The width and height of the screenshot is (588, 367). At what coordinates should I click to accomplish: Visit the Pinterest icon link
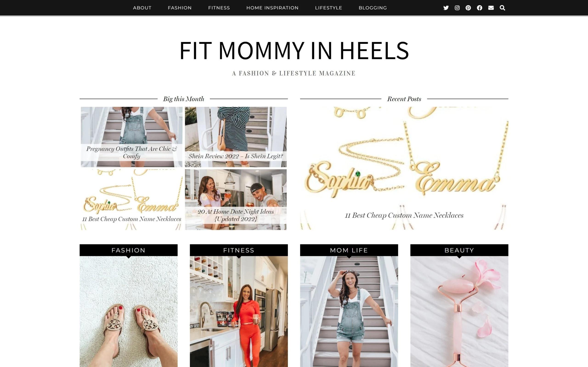coord(468,8)
